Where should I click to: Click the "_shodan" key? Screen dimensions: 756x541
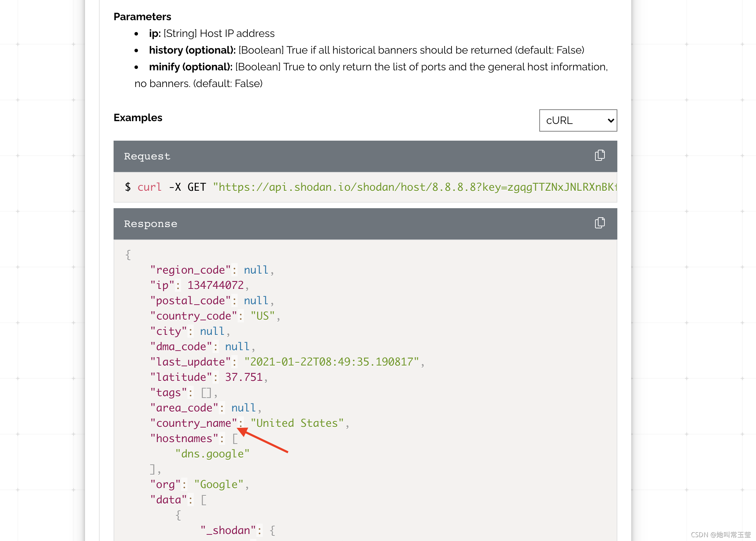tap(228, 530)
